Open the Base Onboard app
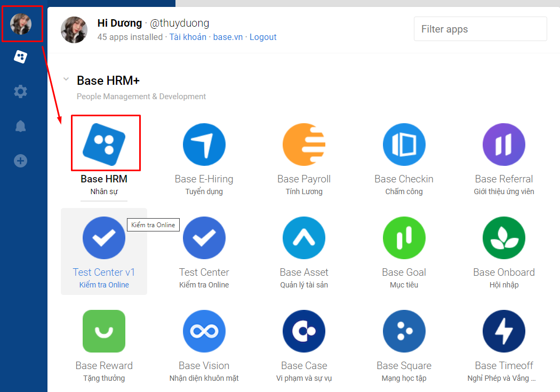This screenshot has width=560, height=392. [503, 237]
